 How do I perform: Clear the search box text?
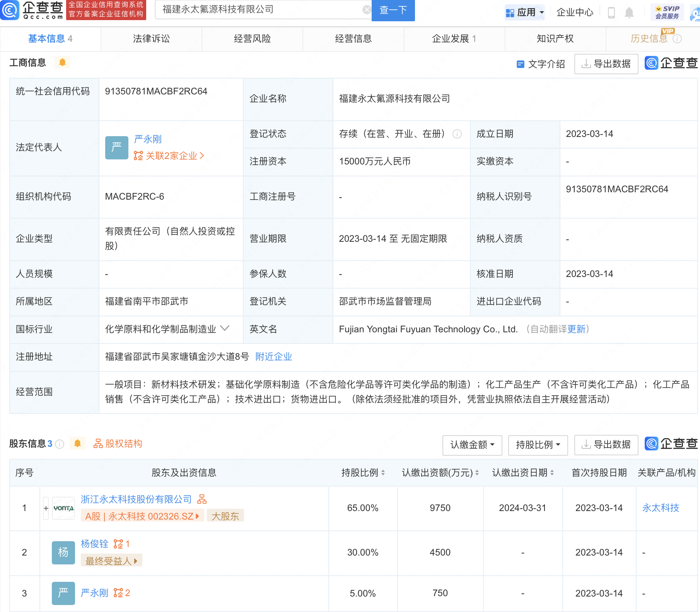(366, 10)
